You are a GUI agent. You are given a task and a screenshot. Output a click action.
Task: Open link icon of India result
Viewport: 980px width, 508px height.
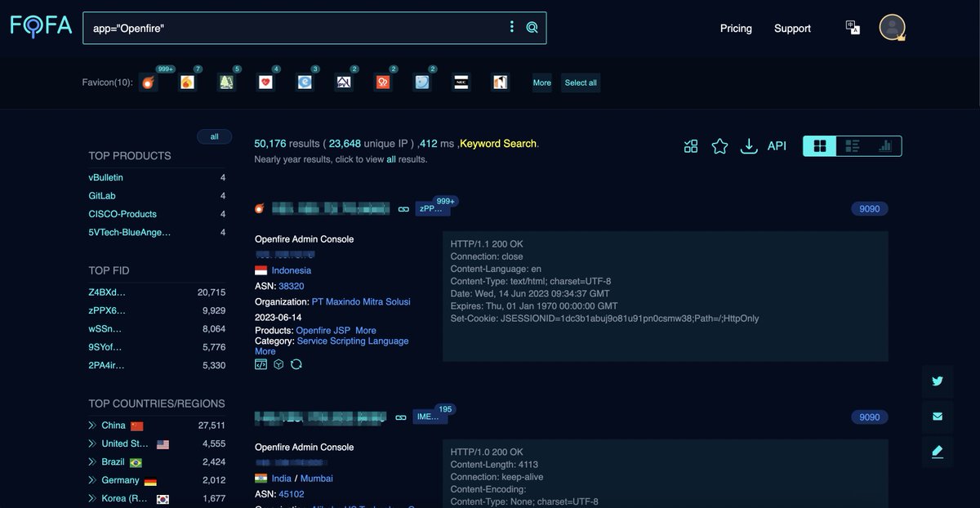point(401,417)
